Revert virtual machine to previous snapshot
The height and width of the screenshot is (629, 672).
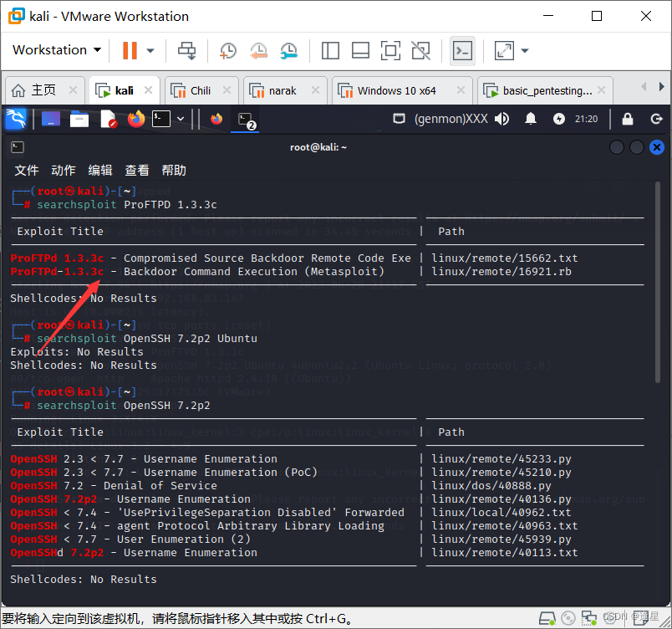pyautogui.click(x=259, y=50)
